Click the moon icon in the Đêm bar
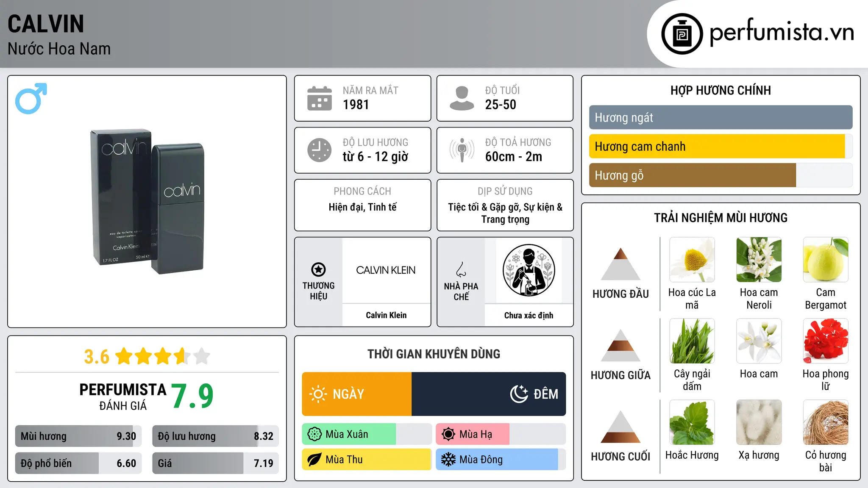 point(519,394)
